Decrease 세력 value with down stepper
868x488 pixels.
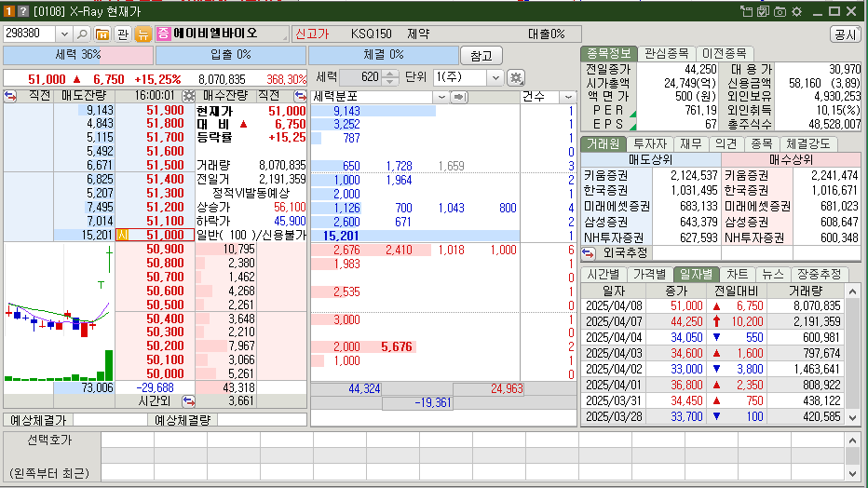coord(389,82)
